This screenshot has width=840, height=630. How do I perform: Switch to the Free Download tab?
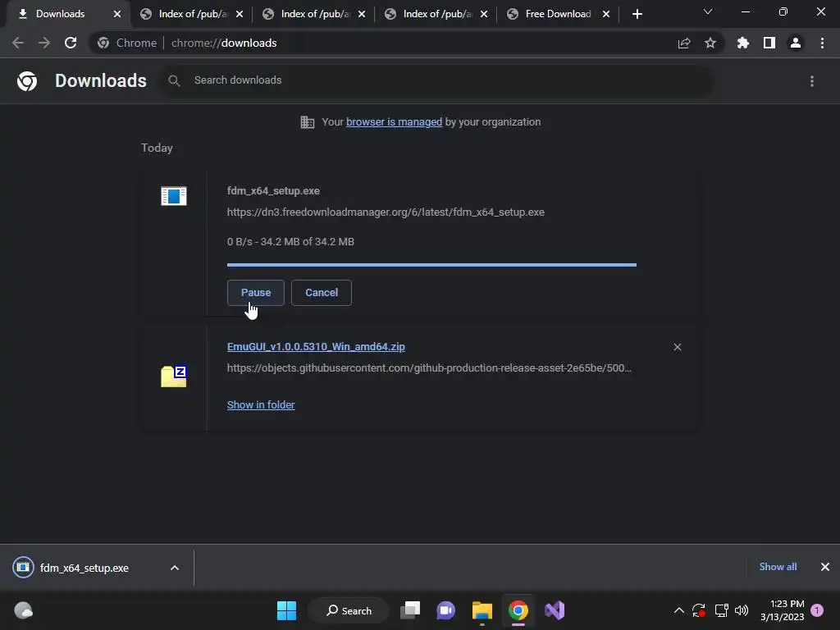click(558, 14)
